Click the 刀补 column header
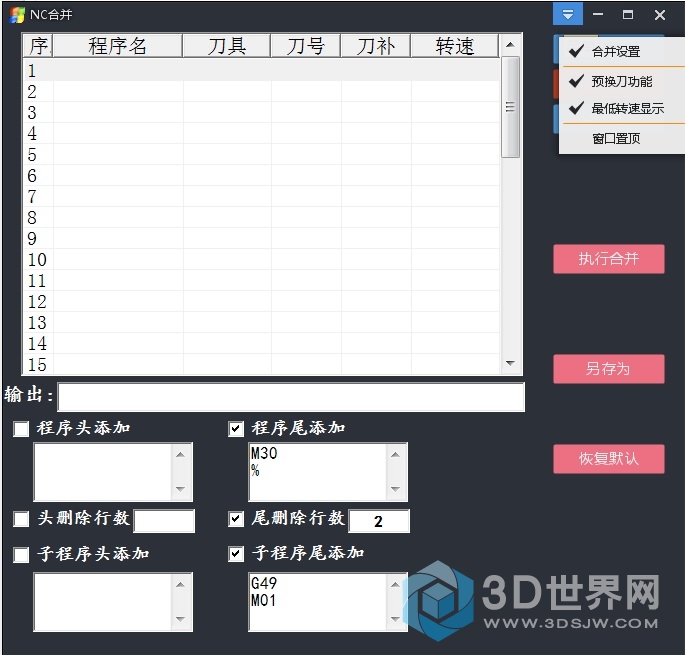The width and height of the screenshot is (685, 655). (376, 46)
